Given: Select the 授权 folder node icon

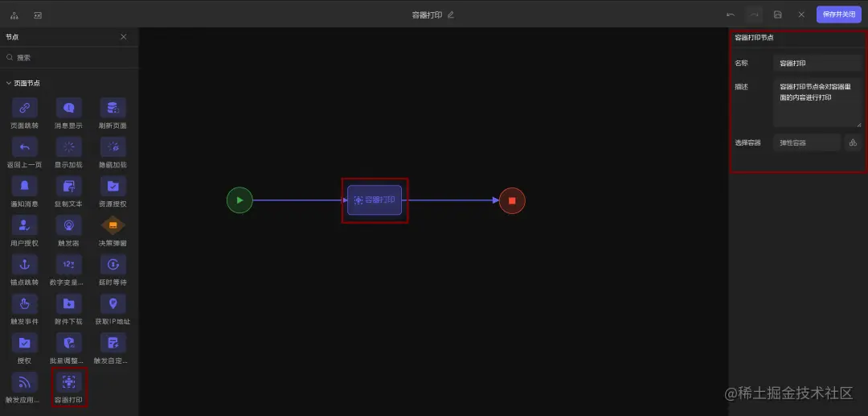Looking at the screenshot, I should (x=24, y=344).
